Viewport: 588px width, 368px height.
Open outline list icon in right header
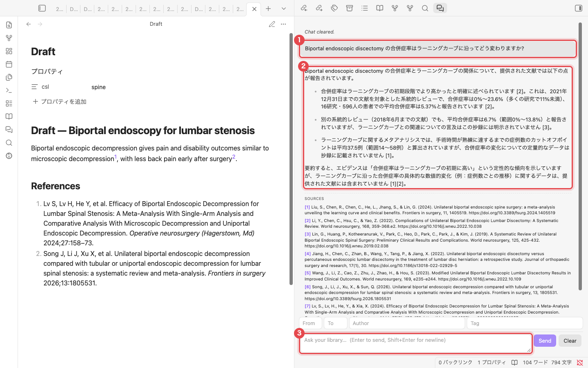365,8
